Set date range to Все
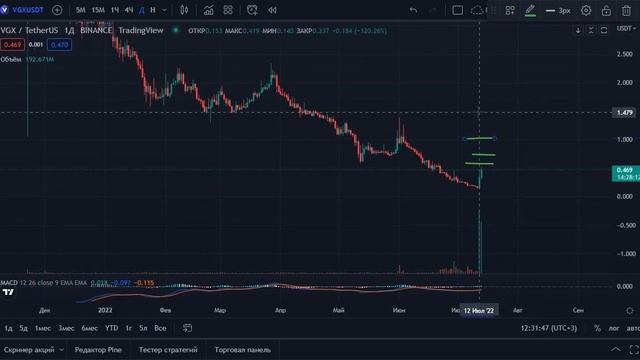 160,328
